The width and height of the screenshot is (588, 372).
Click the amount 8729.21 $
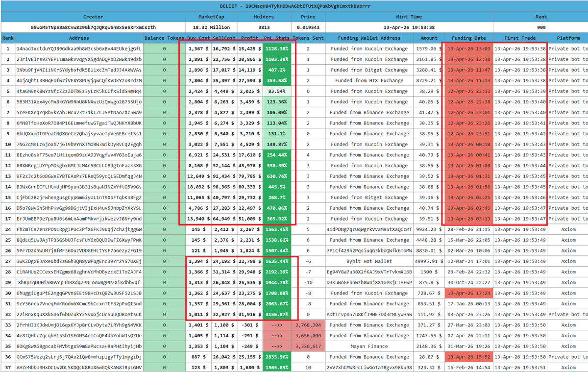click(429, 80)
